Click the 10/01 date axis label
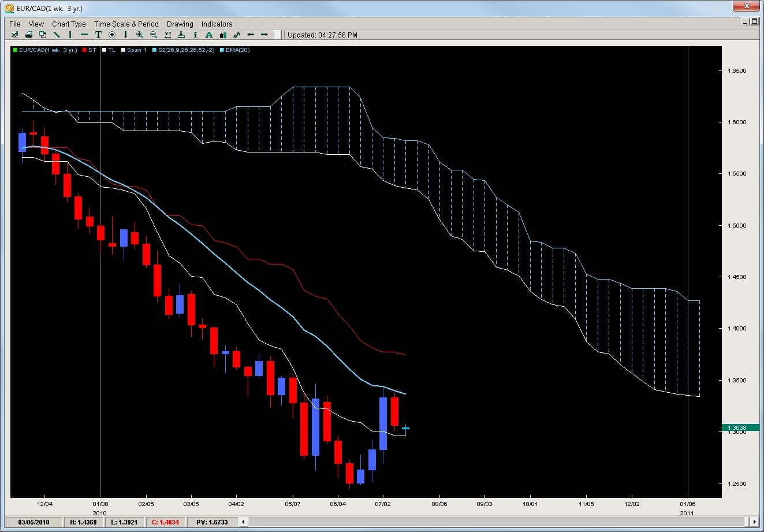Viewport: 764px width, 532px height. [530, 504]
